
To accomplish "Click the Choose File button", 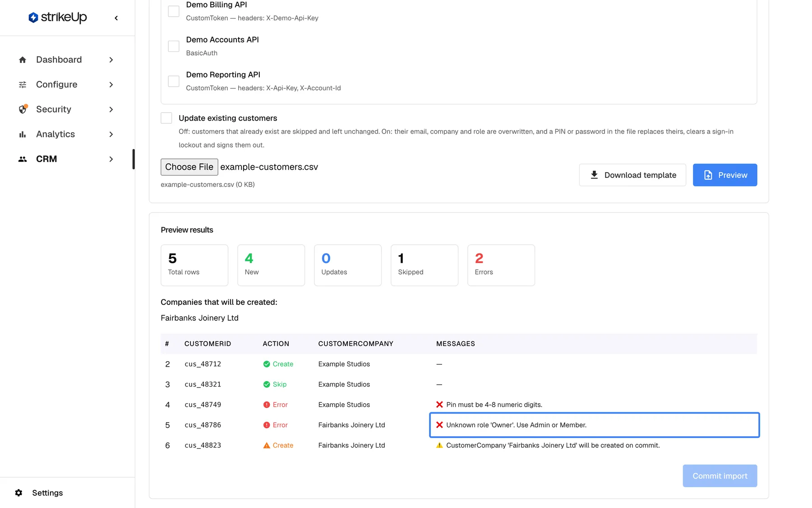I will point(189,167).
